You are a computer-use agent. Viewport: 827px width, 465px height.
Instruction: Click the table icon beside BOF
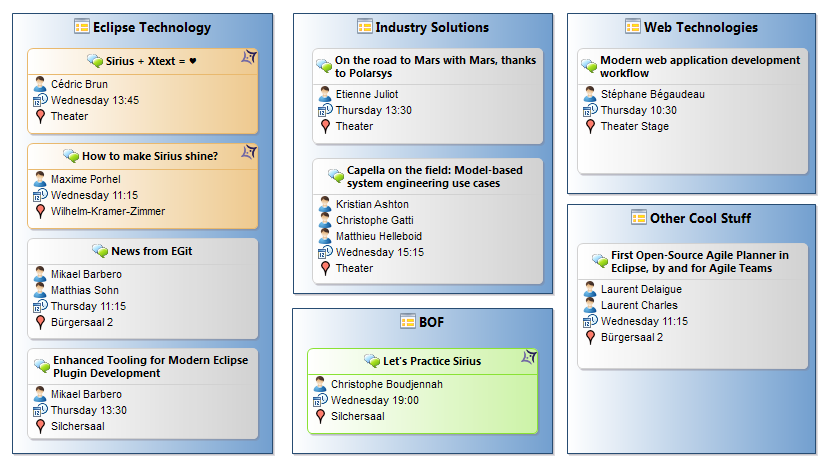click(408, 321)
